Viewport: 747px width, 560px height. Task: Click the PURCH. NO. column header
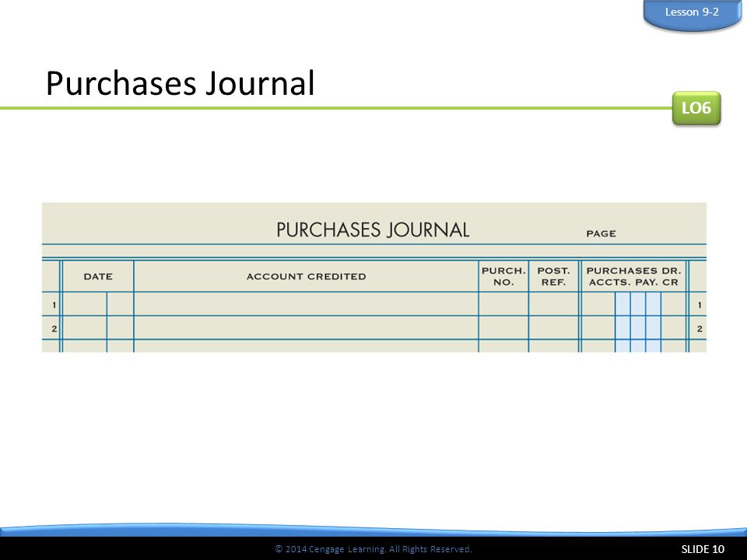(503, 276)
